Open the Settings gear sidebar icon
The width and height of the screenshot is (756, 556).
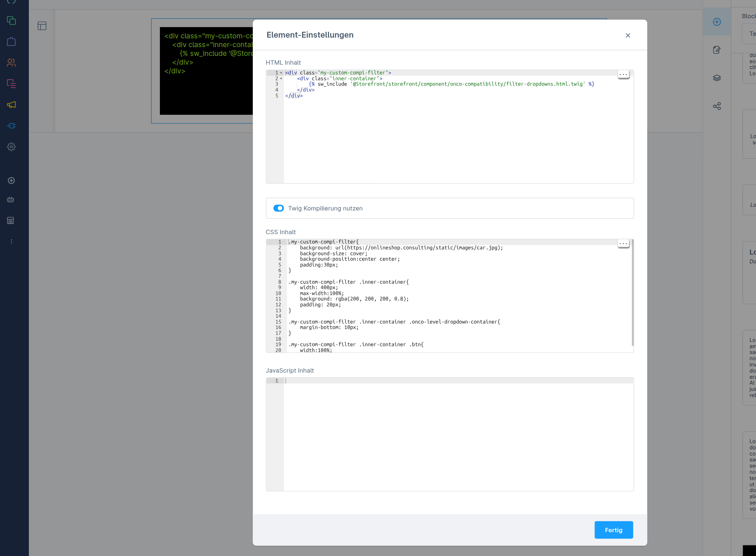click(x=11, y=147)
